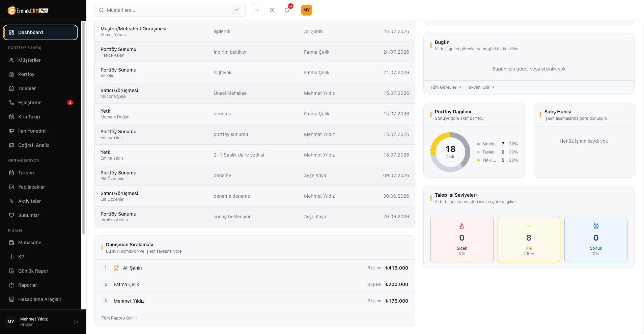Click the Müşteri ara search field
The width and height of the screenshot is (644, 334).
click(x=170, y=10)
